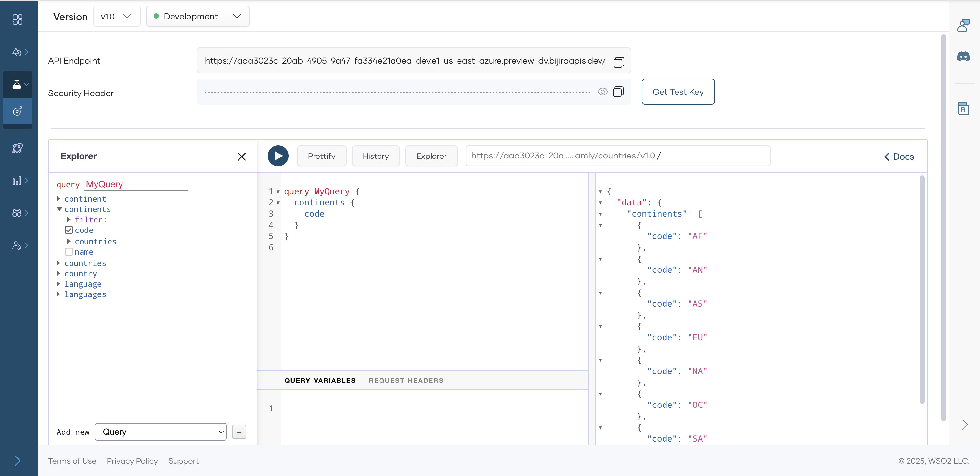Check the name field checkbox

click(x=69, y=252)
